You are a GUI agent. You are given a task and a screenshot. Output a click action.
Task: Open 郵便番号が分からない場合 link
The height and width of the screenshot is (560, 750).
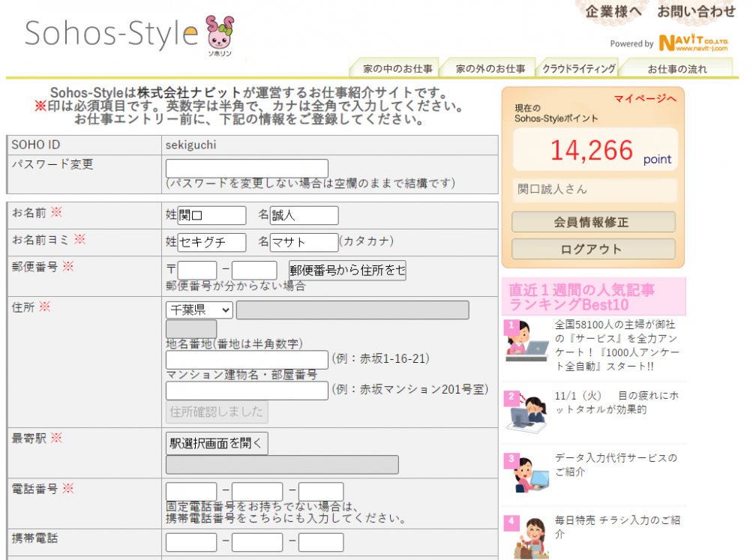click(235, 286)
